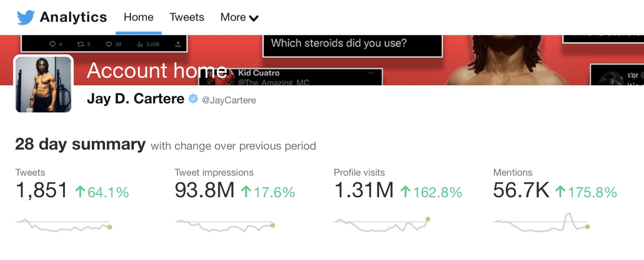
Task: Open the Tweets tab
Action: [187, 18]
